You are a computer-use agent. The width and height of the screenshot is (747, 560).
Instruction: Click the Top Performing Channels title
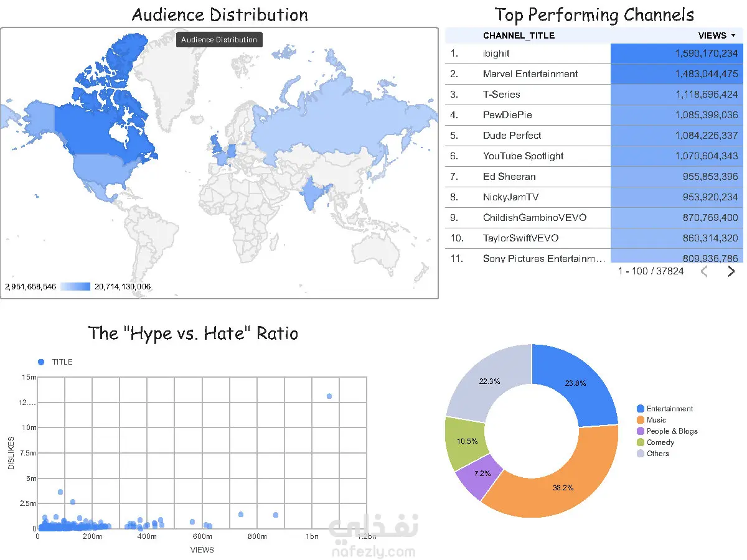point(594,14)
